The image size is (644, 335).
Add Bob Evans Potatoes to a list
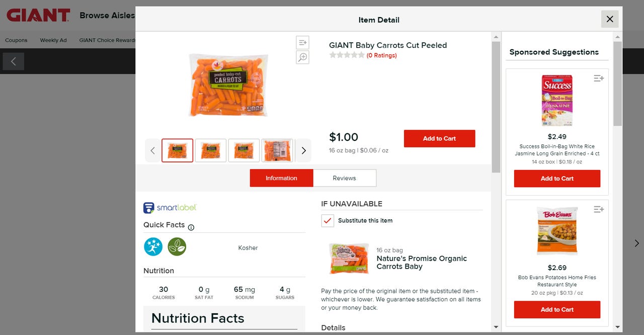(x=598, y=209)
